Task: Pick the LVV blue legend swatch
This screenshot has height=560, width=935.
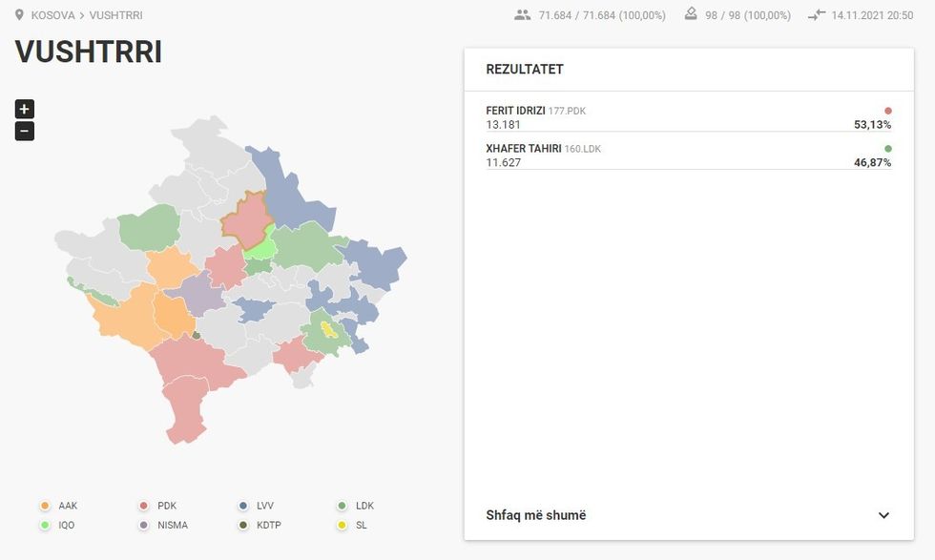Action: tap(243, 506)
